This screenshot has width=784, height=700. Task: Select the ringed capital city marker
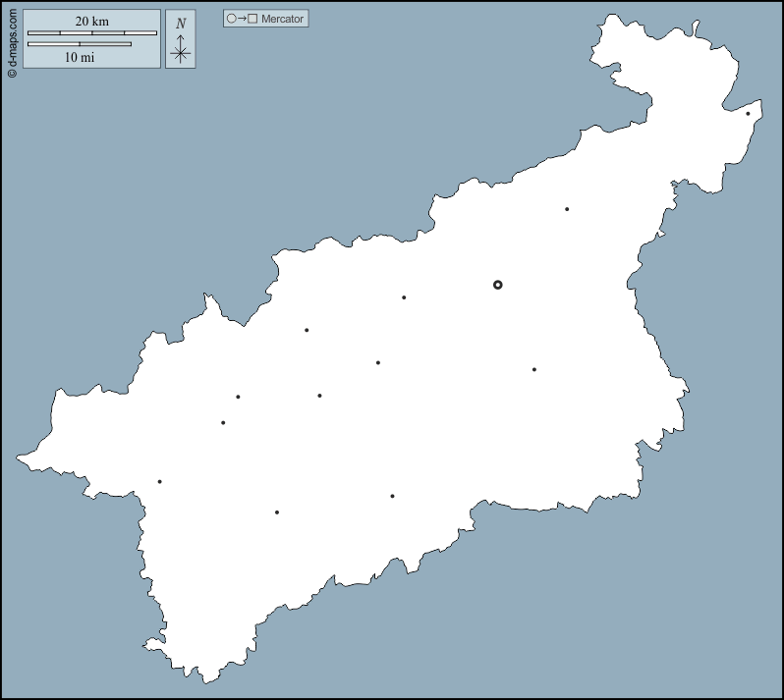click(497, 285)
